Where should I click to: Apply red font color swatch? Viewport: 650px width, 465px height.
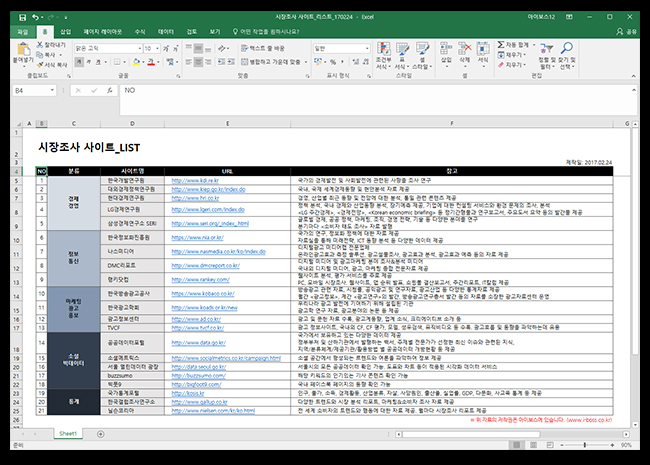pyautogui.click(x=151, y=62)
